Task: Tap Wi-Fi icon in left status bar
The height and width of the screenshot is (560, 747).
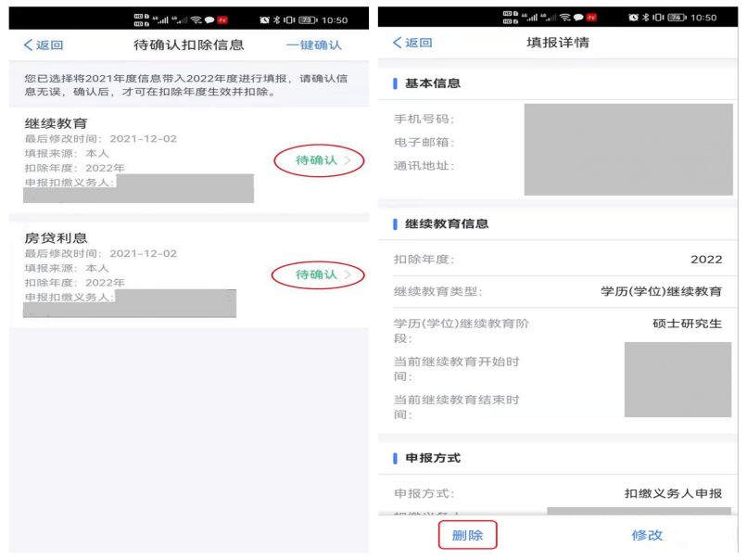Action: click(x=196, y=20)
